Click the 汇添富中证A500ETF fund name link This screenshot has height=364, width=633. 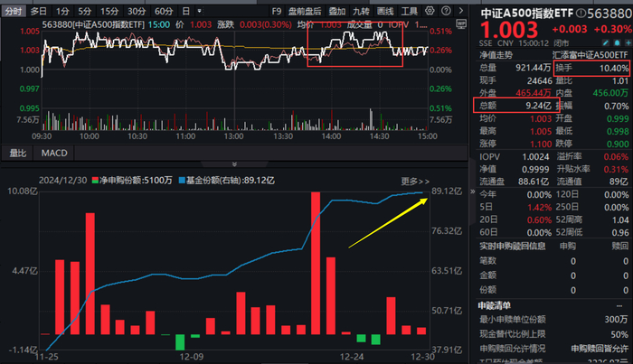(x=590, y=55)
